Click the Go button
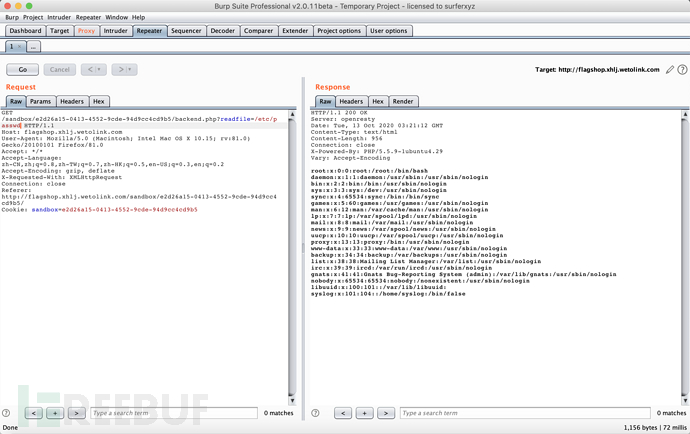 pyautogui.click(x=22, y=70)
